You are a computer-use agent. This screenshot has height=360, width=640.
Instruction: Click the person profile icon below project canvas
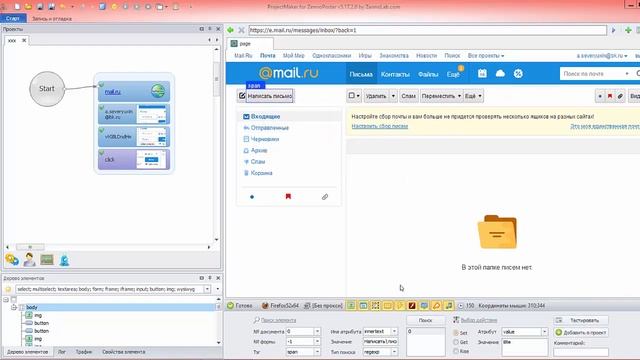tap(29, 260)
